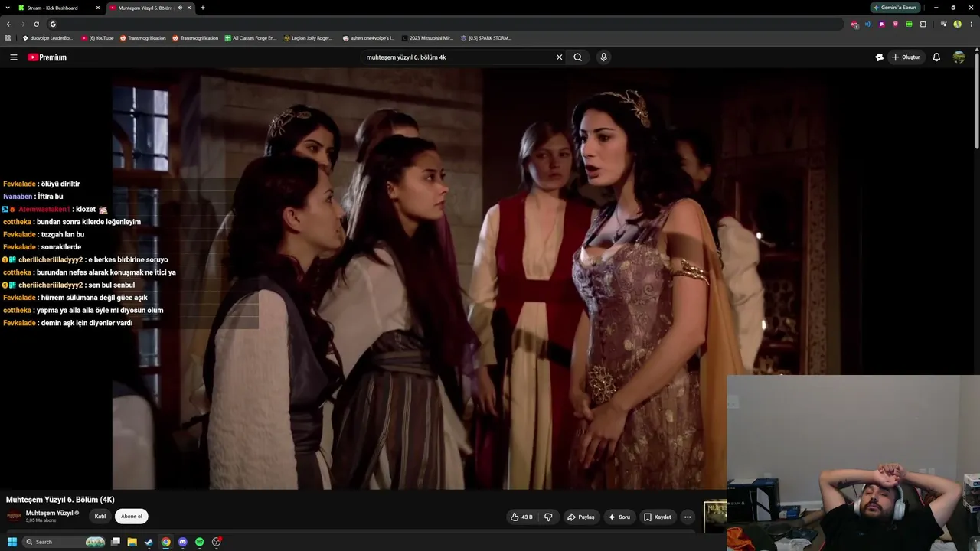
Task: Click the green extension icon in toolbar
Action: pos(909,24)
